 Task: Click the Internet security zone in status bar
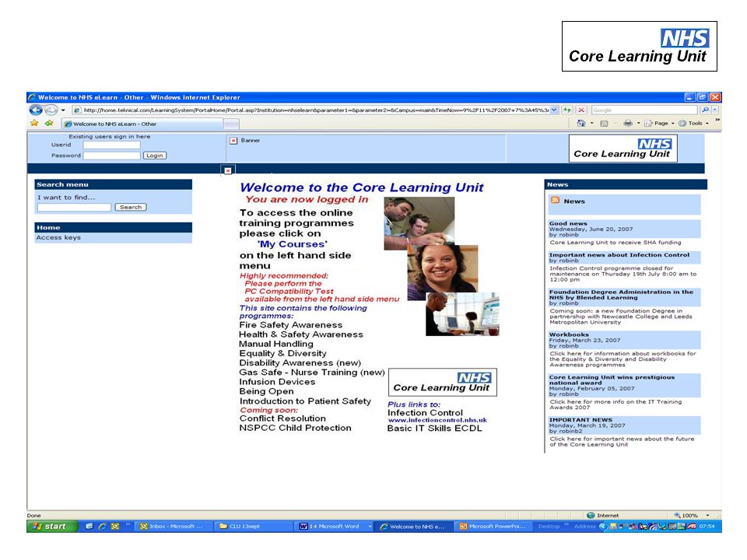coord(602,515)
